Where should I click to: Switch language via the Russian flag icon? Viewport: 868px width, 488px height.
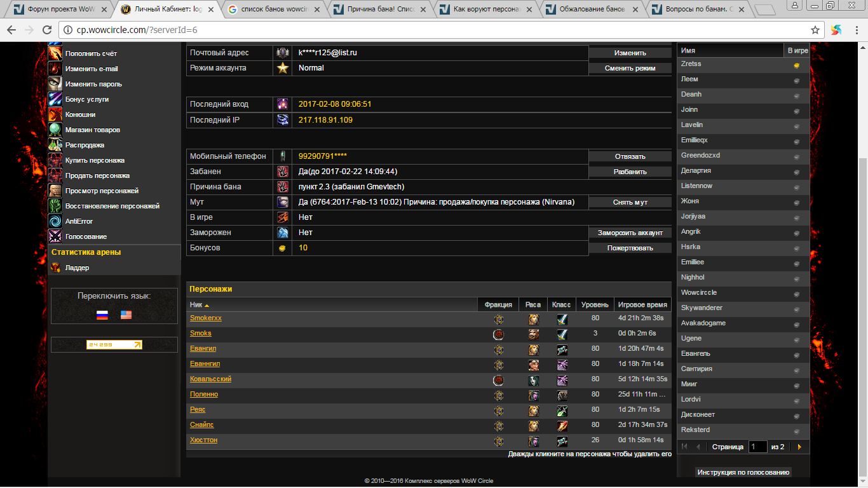[x=102, y=315]
